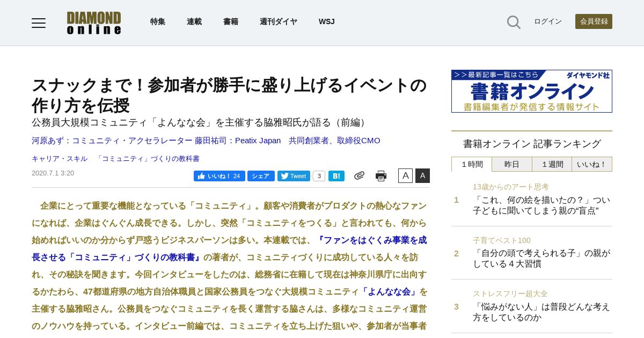
Task: Print the article via printer icon
Action: pyautogui.click(x=381, y=176)
